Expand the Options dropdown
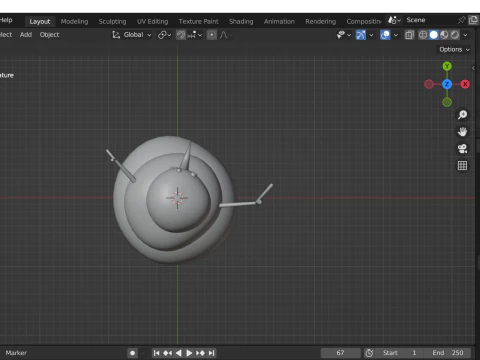The width and height of the screenshot is (480, 360). point(454,49)
